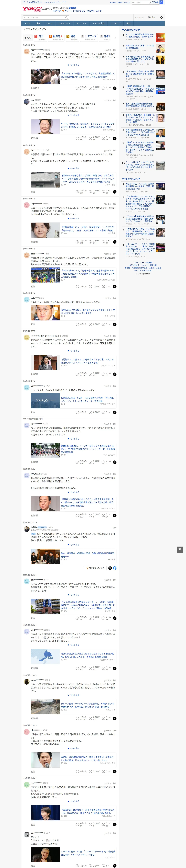Image resolution: width=186 pixels, height=868 pixels.
Task: Click 共感した smiley on gom******** comment
Action: (x=77, y=718)
